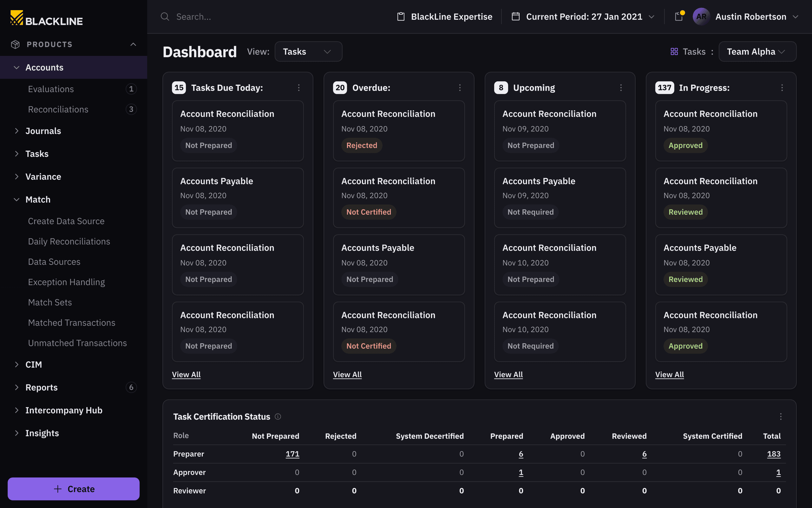Open the Team Alpha dropdown

pyautogui.click(x=757, y=51)
